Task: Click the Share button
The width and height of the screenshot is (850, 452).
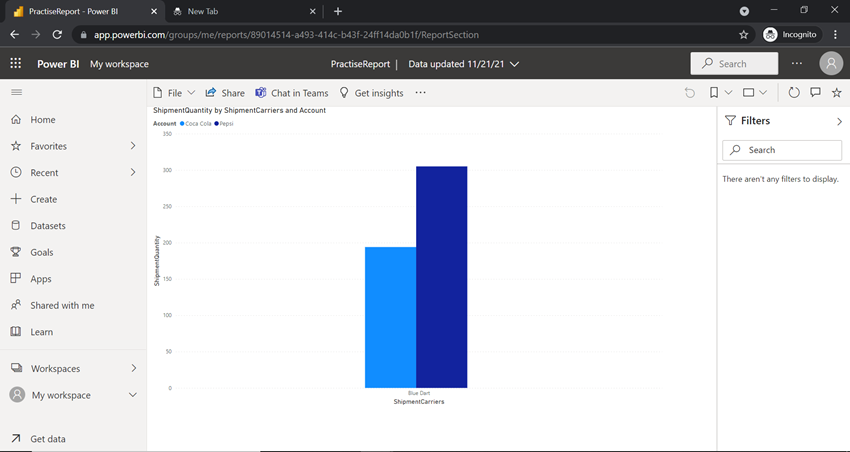Action: point(225,93)
